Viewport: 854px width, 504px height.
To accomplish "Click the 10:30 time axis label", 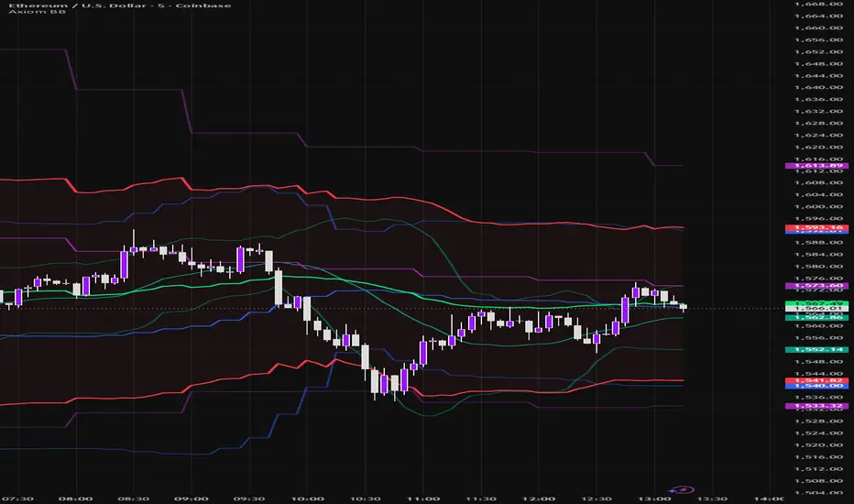I will click(x=365, y=499).
